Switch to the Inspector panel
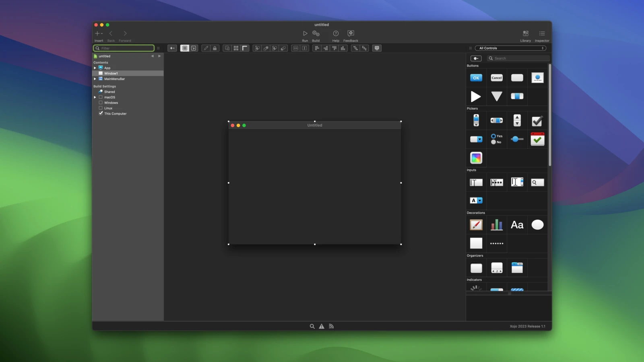Image resolution: width=644 pixels, height=362 pixels. 542,34
